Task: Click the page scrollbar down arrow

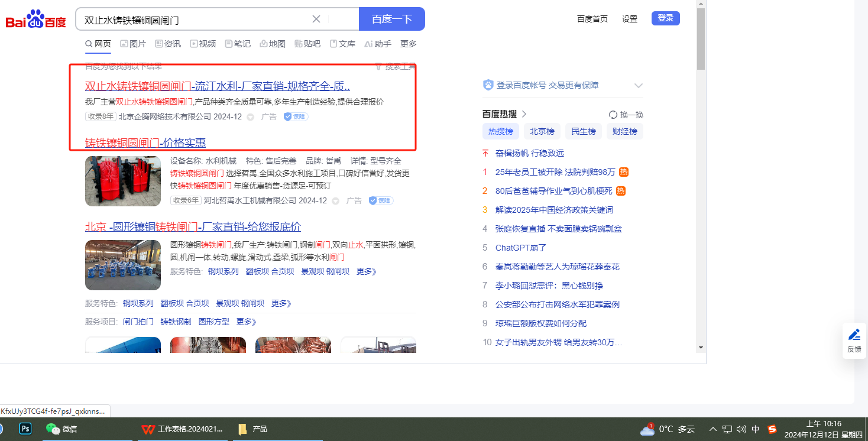Action: click(701, 348)
